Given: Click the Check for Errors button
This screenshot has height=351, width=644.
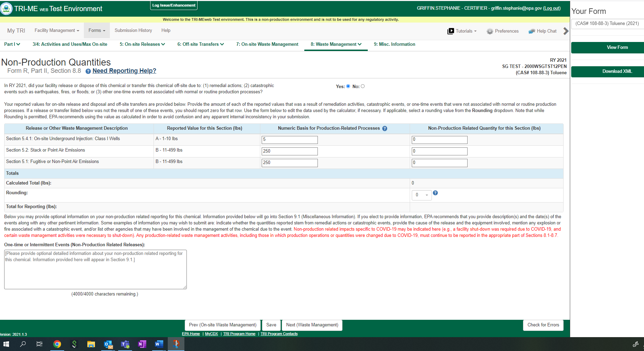Looking at the screenshot, I should [x=543, y=325].
